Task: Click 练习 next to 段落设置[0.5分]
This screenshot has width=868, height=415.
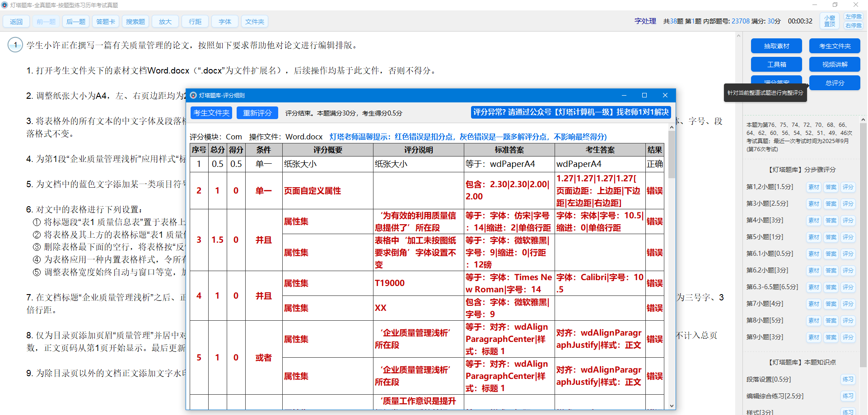Action: 849,379
